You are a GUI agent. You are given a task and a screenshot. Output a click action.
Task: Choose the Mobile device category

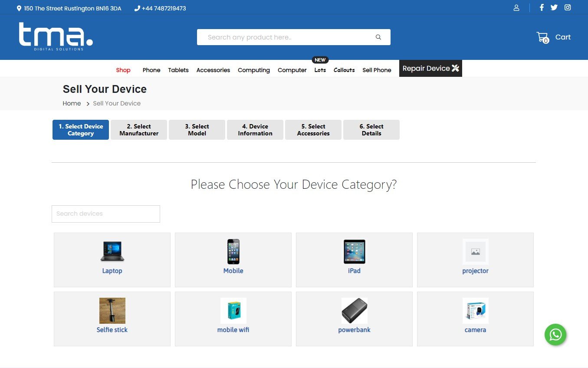[x=233, y=260]
